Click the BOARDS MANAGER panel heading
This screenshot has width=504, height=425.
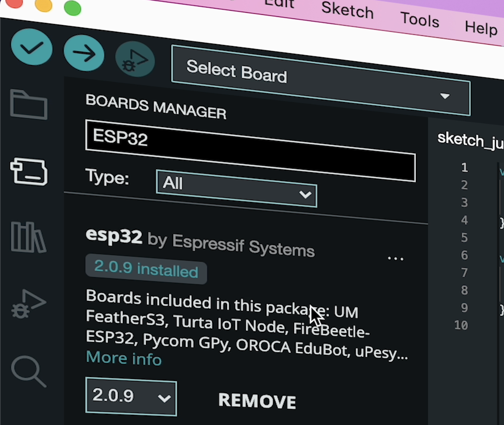tap(156, 107)
